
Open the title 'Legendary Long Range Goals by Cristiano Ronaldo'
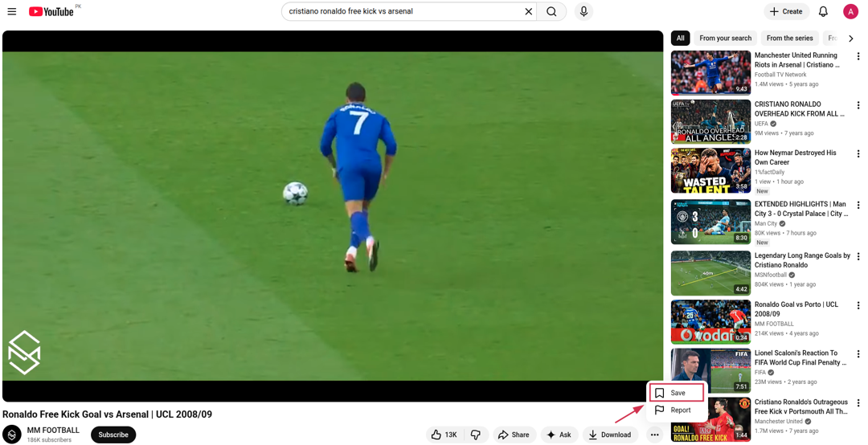coord(802,260)
